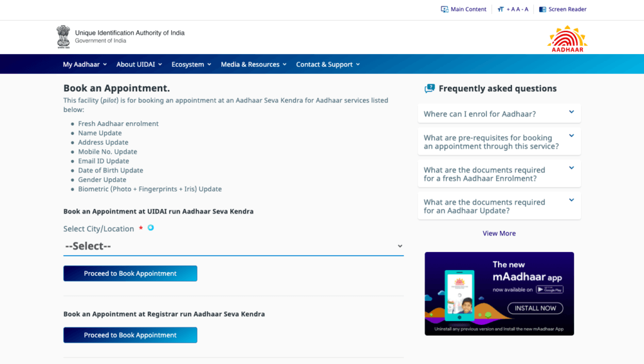Click the India national emblem logo

pos(64,37)
